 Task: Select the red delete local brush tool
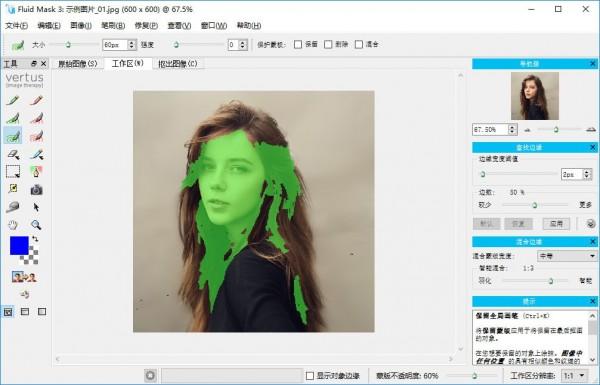tap(36, 118)
